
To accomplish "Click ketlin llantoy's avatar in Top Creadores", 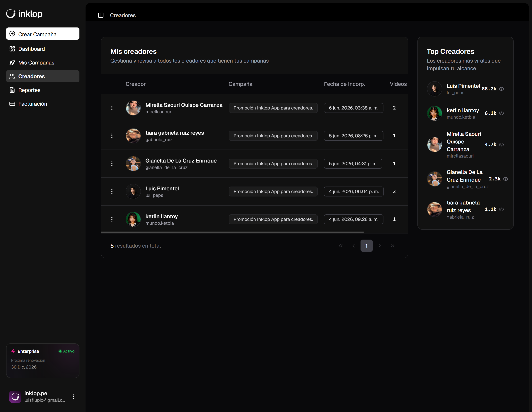I will 434,113.
